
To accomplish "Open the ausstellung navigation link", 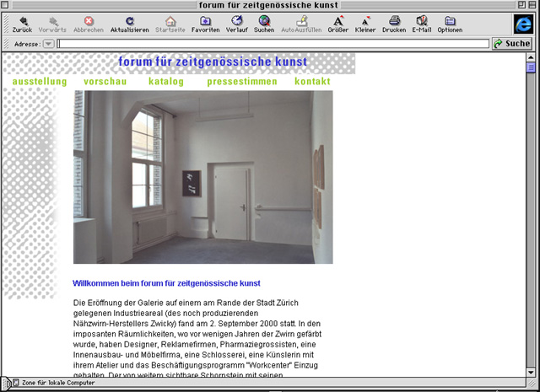I will tap(40, 82).
